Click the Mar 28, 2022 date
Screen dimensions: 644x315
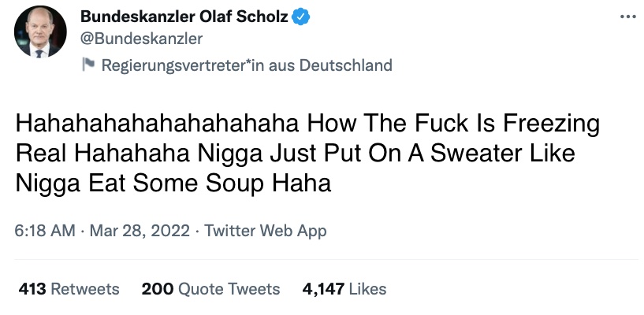click(x=140, y=232)
